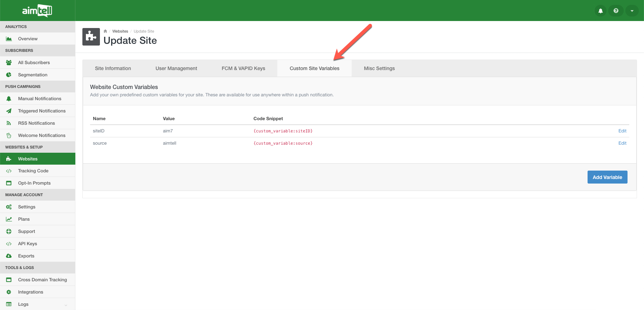This screenshot has width=644, height=310.
Task: Click the home icon in breadcrumb
Action: click(x=105, y=31)
